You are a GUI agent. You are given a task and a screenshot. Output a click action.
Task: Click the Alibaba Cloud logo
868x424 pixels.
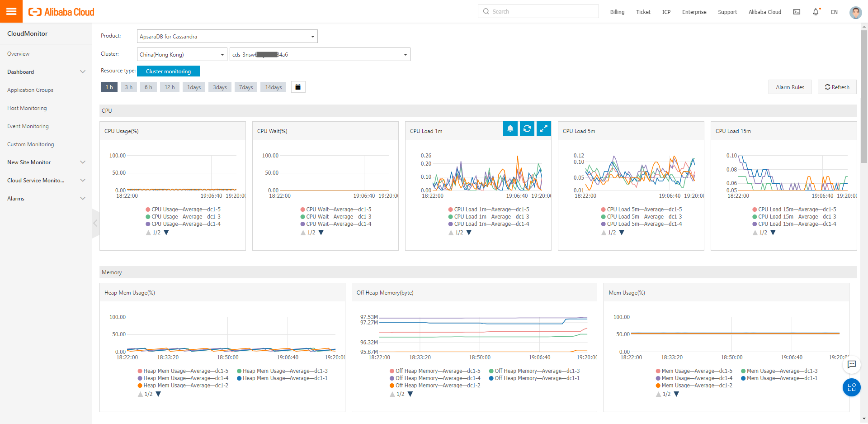click(x=61, y=12)
